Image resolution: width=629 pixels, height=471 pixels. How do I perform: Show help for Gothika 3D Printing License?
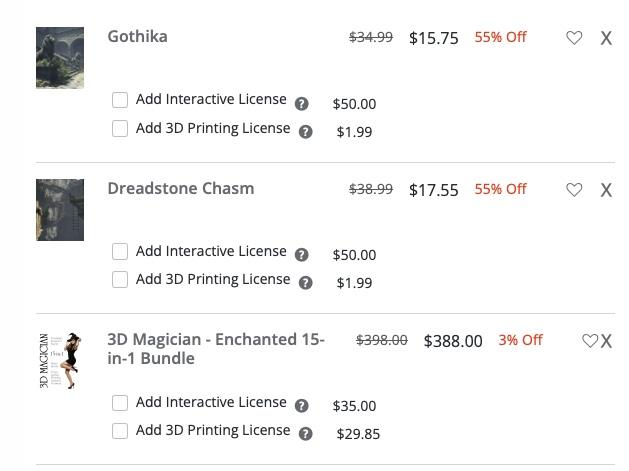306,132
